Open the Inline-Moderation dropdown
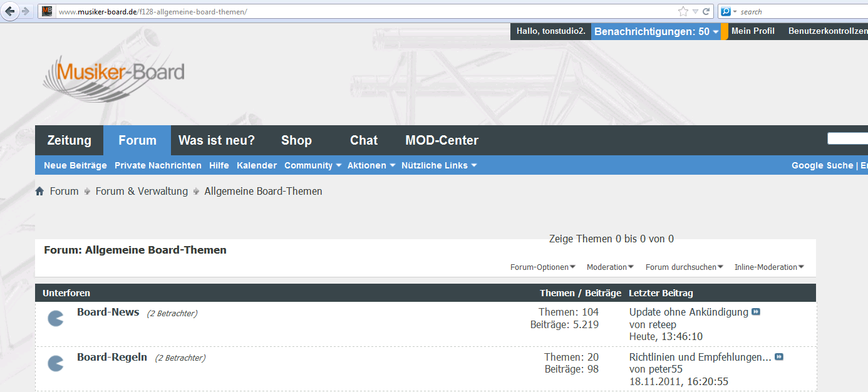This screenshot has height=392, width=868. pyautogui.click(x=769, y=267)
